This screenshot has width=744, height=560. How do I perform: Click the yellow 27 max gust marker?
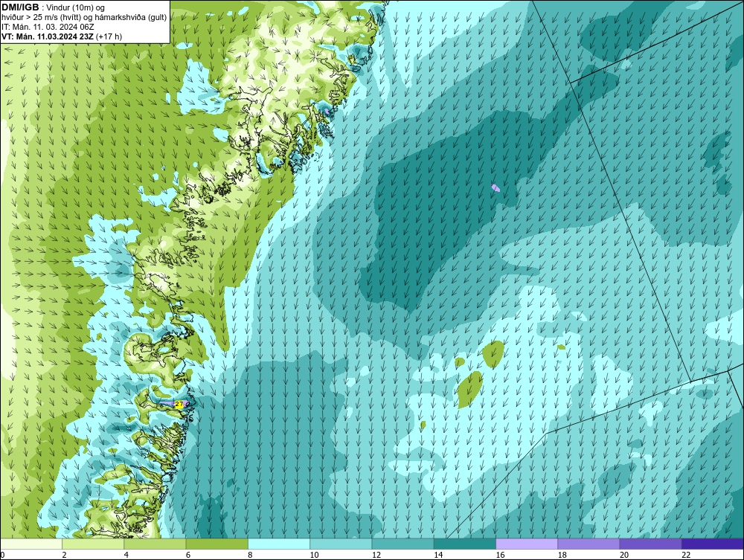179,404
